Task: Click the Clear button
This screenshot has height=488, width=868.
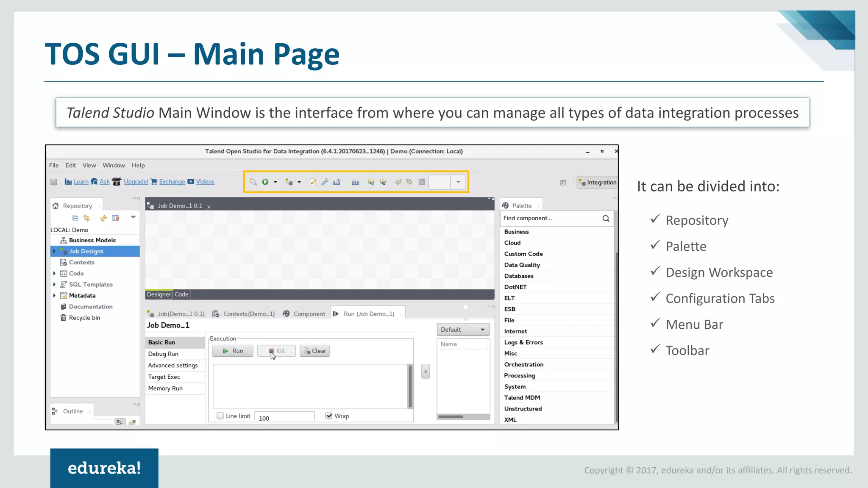Action: 315,351
